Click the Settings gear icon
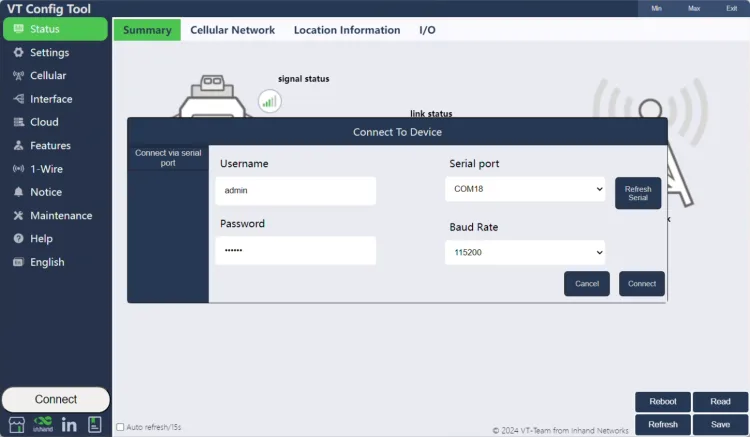This screenshot has height=437, width=750. click(x=18, y=52)
